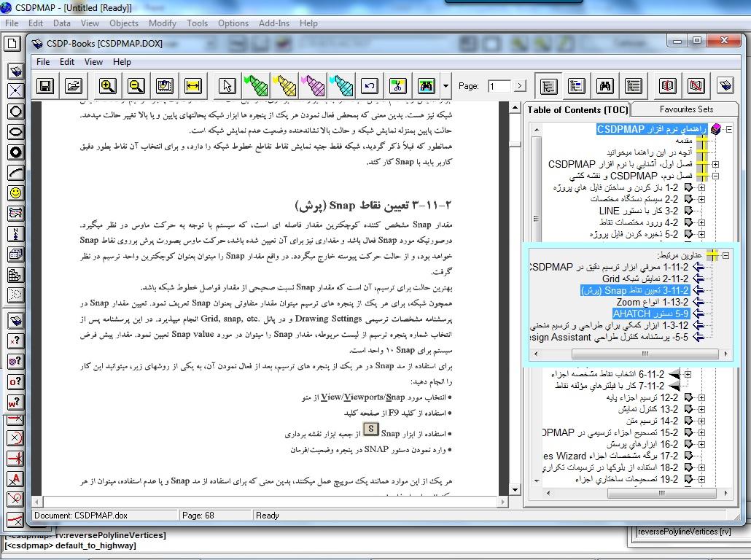The height and width of the screenshot is (560, 751).
Task: Collapse the root CSDPMAP guide tree node
Action: pos(729,129)
